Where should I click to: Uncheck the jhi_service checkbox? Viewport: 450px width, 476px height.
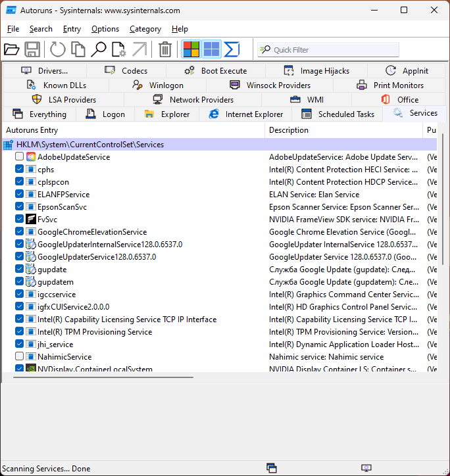pyautogui.click(x=19, y=343)
